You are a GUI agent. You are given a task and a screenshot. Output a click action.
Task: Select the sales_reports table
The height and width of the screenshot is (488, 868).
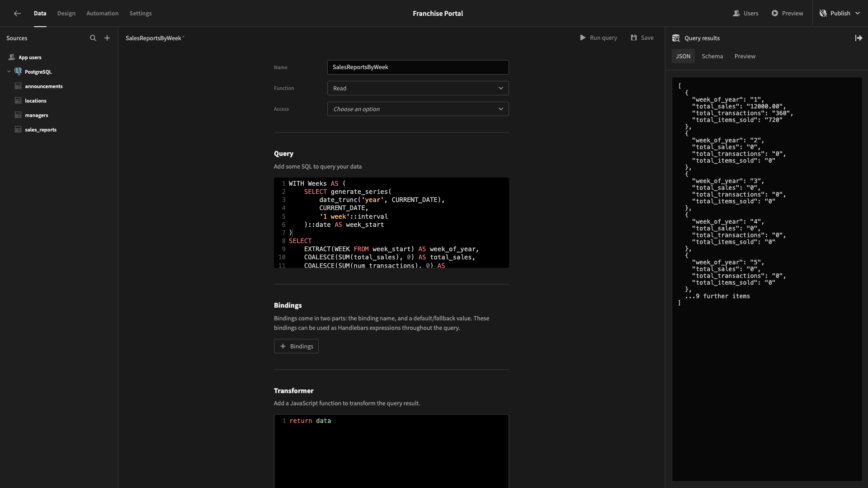[x=41, y=130]
